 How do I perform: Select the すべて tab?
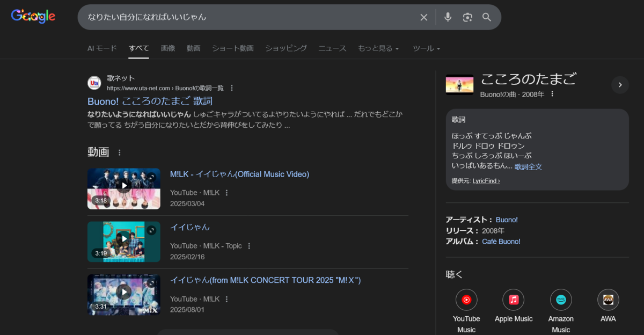point(139,48)
